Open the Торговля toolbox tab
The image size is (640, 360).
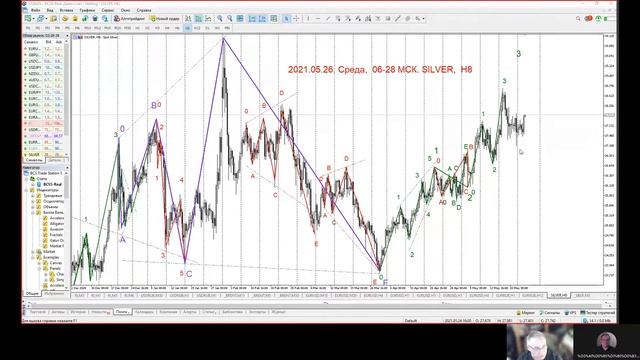pyautogui.click(x=38, y=312)
